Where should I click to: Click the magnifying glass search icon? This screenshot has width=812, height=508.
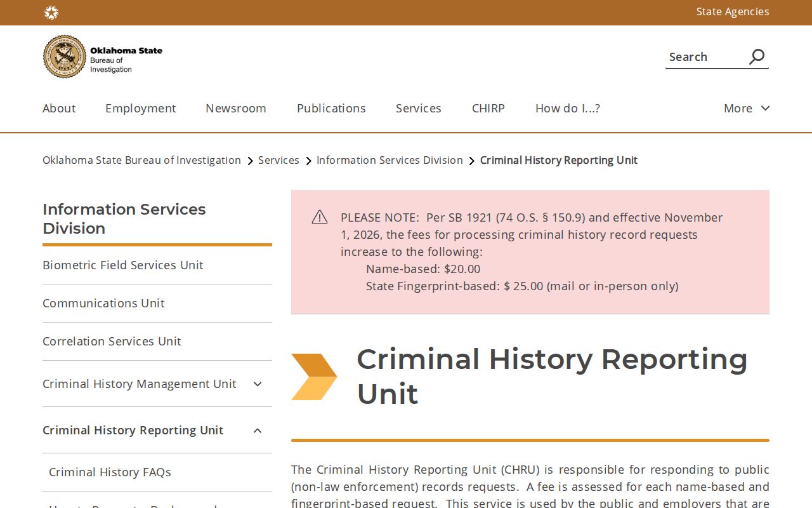point(757,57)
